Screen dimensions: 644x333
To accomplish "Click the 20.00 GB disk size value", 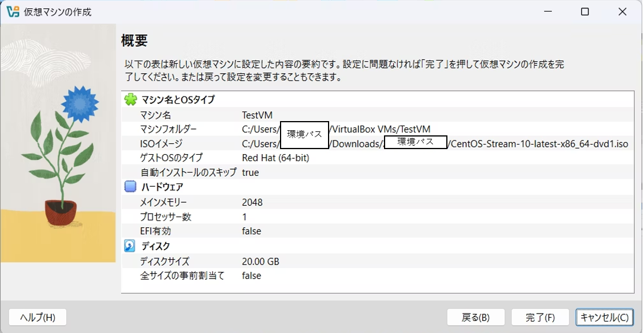I will (261, 261).
